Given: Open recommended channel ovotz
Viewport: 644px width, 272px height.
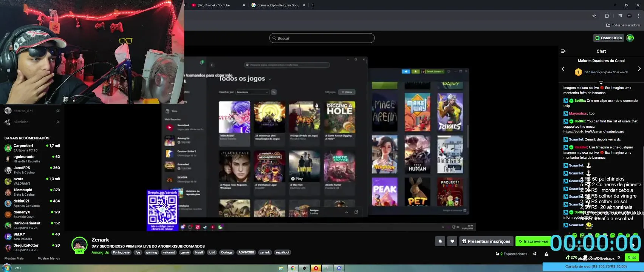Looking at the screenshot, I should click(x=32, y=181).
